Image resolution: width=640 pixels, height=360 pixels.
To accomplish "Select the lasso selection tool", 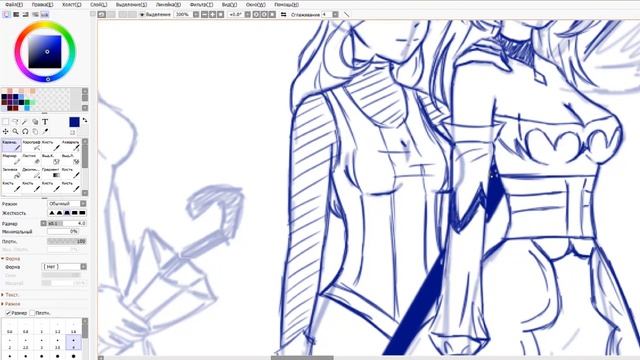I will [x=16, y=122].
